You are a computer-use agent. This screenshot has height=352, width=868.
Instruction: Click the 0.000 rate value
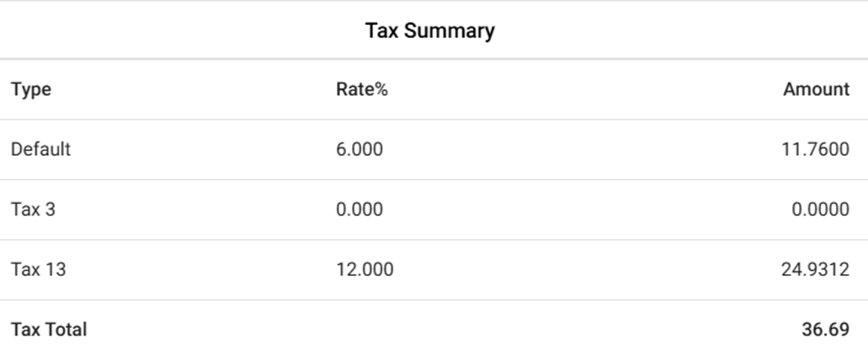click(359, 209)
